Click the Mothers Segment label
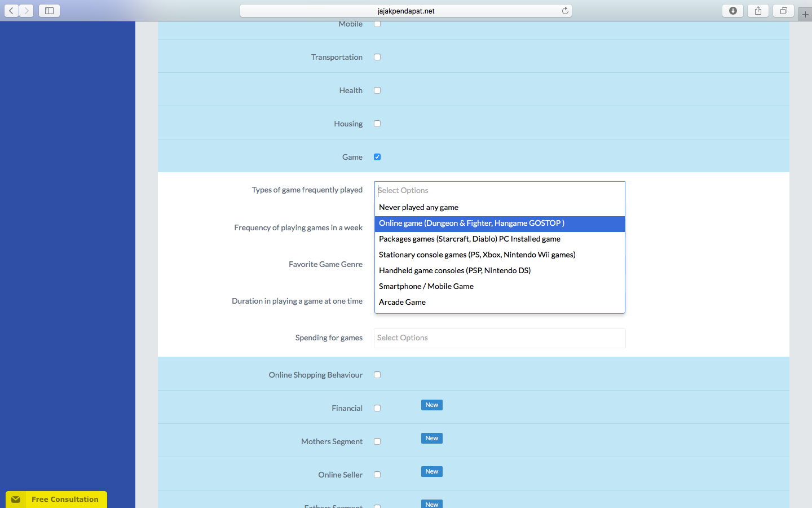This screenshot has height=508, width=812. tap(332, 442)
